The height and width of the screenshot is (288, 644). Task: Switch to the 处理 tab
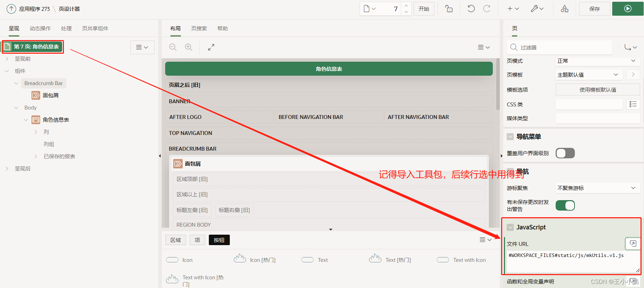click(x=66, y=29)
